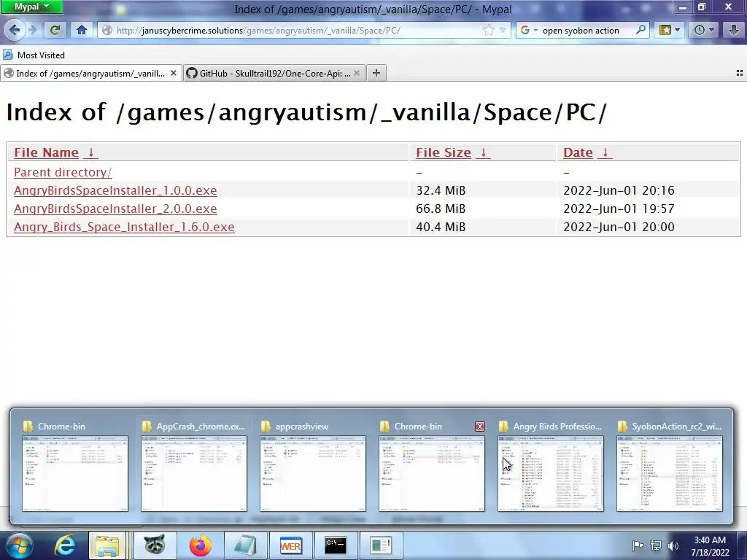Viewport: 747px width, 560px height.
Task: Sort descending via File Name arrow
Action: tap(90, 152)
